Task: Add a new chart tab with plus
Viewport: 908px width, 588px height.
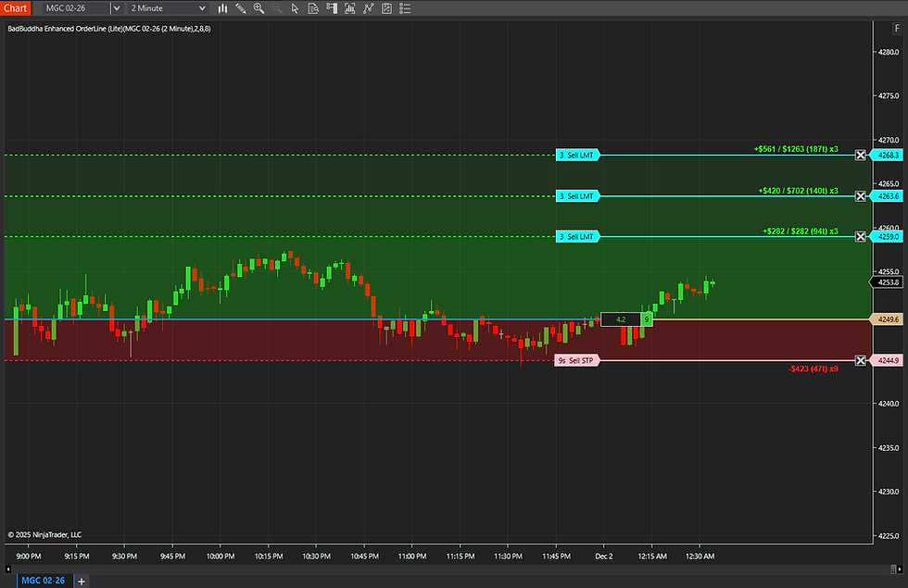Action: [x=82, y=582]
